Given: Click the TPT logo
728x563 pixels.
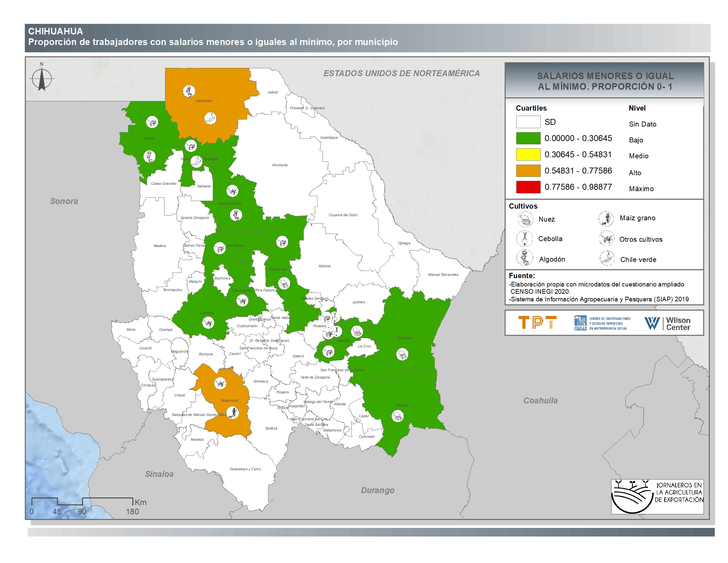Looking at the screenshot, I should point(537,323).
